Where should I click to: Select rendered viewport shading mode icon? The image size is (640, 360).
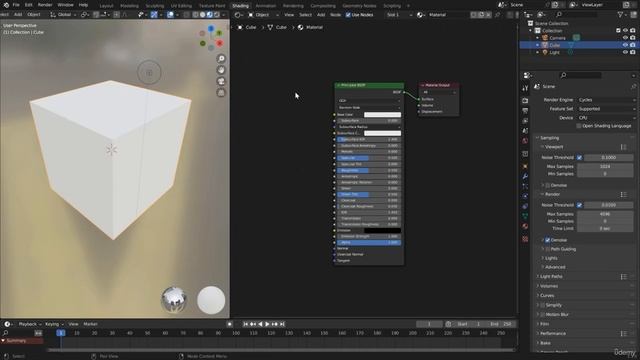[217, 15]
